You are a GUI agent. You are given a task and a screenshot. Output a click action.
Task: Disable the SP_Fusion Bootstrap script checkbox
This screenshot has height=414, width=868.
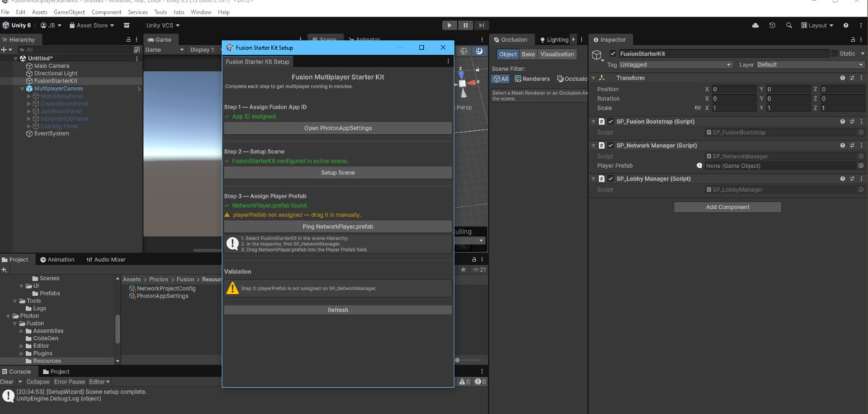coord(610,122)
